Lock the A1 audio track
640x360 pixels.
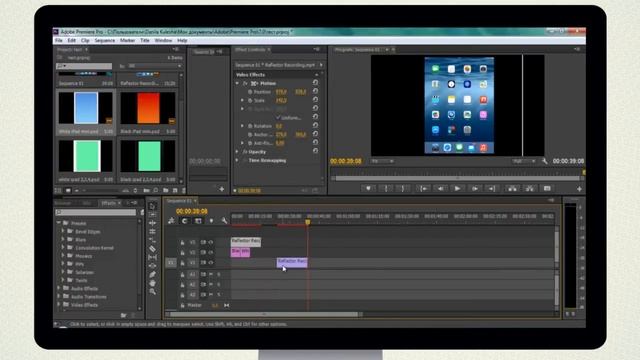coord(182,275)
